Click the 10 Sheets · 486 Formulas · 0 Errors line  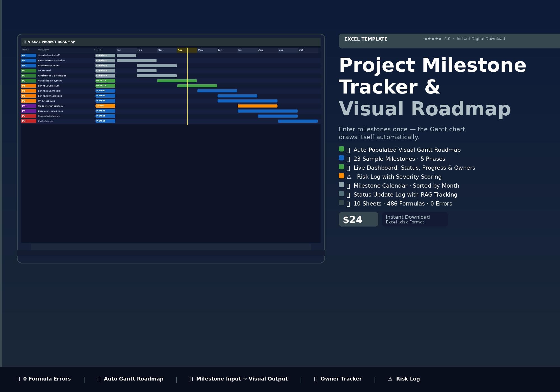click(403, 204)
